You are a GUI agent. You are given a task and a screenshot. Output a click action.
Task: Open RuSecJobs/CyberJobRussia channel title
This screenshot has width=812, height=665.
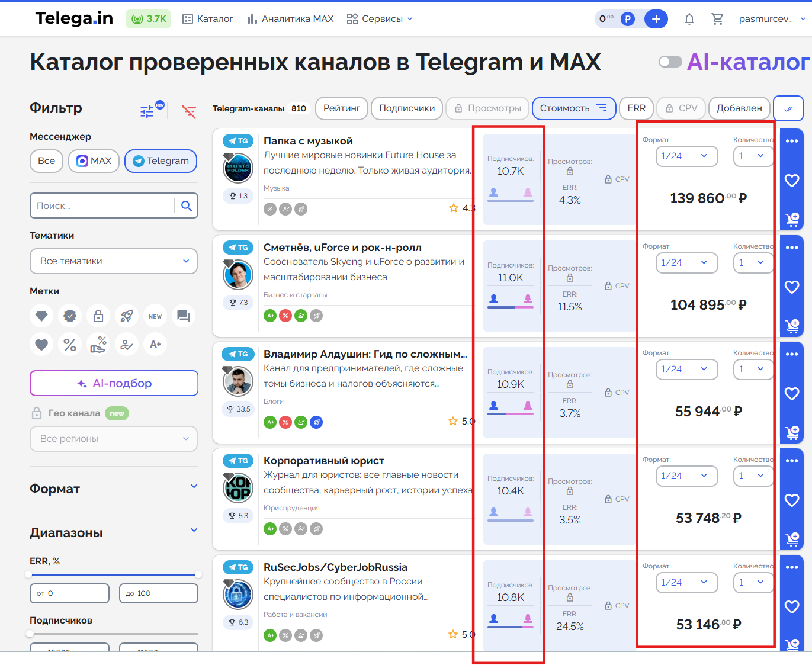(x=335, y=567)
